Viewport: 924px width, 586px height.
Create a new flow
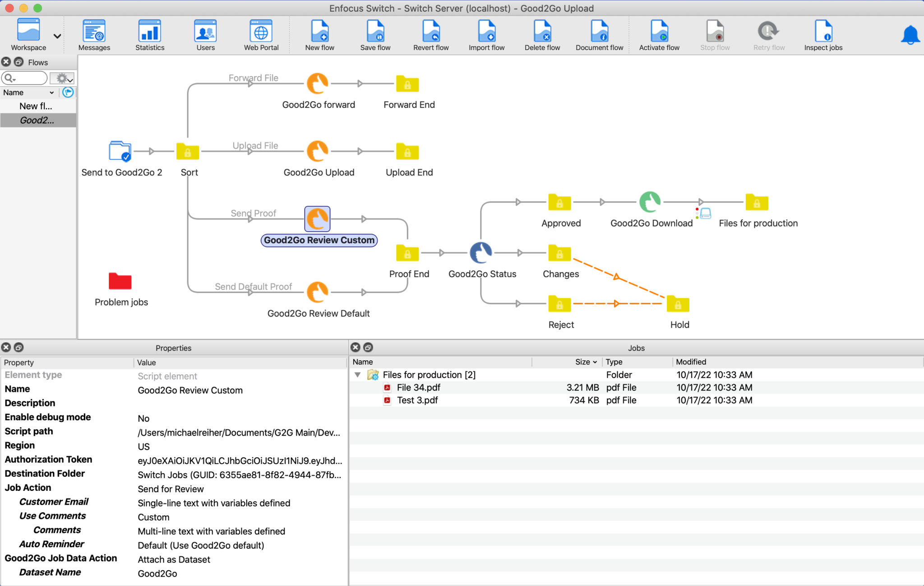coord(319,34)
